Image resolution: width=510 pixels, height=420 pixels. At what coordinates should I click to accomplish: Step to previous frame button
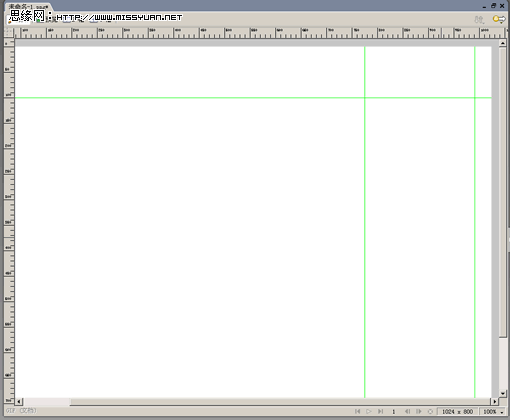coord(407,412)
